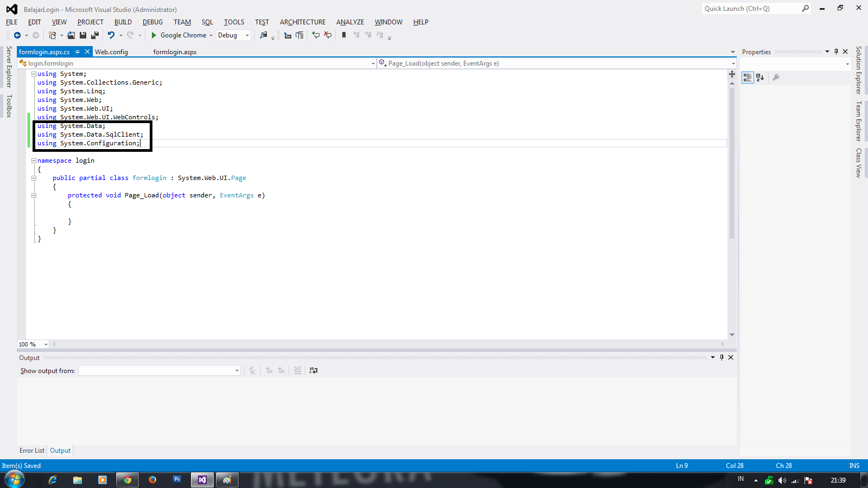Sort Properties alphabetically using the A-Z icon
The image size is (868, 488).
coord(761,78)
